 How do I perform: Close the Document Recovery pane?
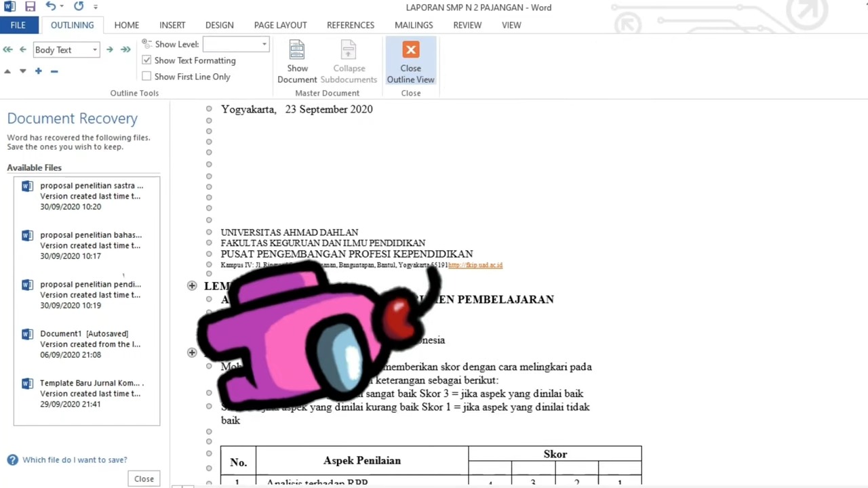pyautogui.click(x=144, y=479)
